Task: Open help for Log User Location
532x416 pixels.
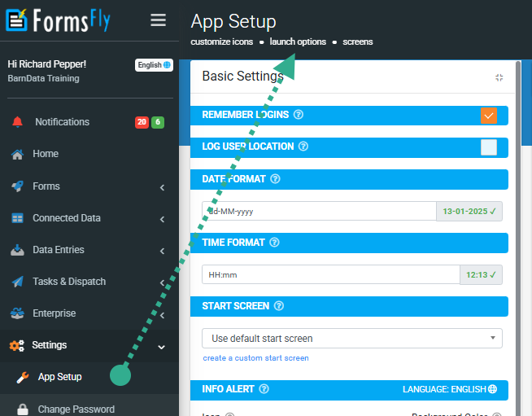Action: pyautogui.click(x=303, y=147)
